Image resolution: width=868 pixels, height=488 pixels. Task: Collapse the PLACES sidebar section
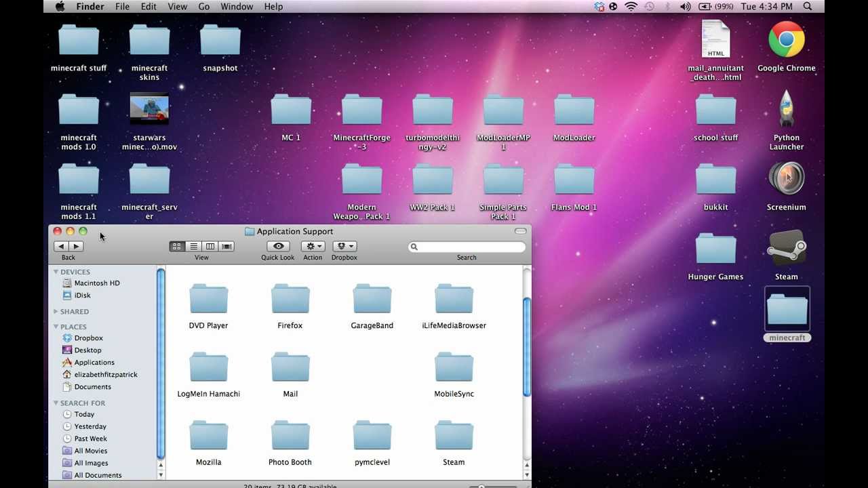56,327
